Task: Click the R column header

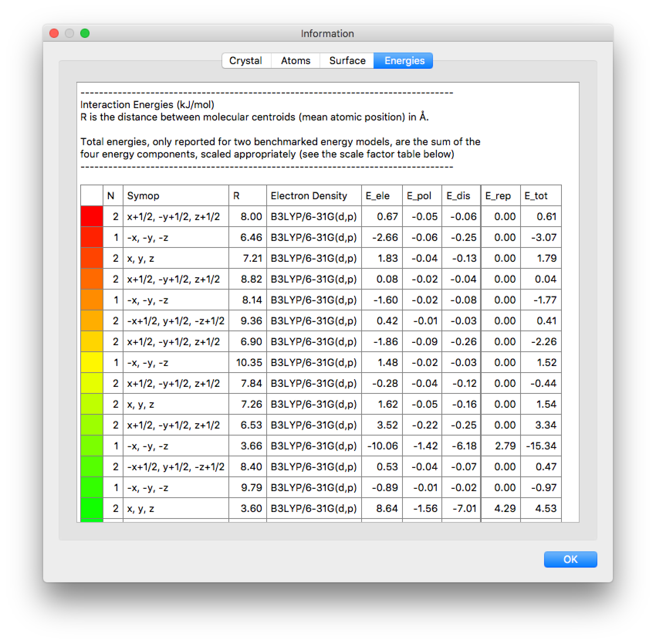Action: [247, 196]
